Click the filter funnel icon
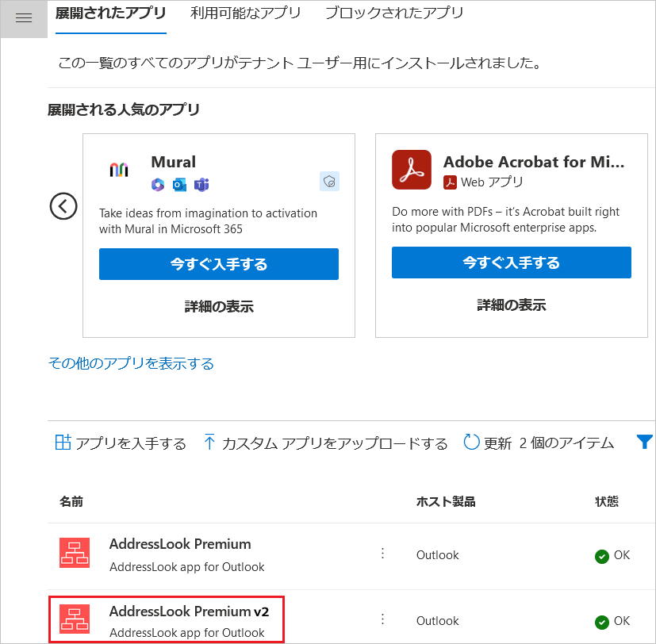 644,443
